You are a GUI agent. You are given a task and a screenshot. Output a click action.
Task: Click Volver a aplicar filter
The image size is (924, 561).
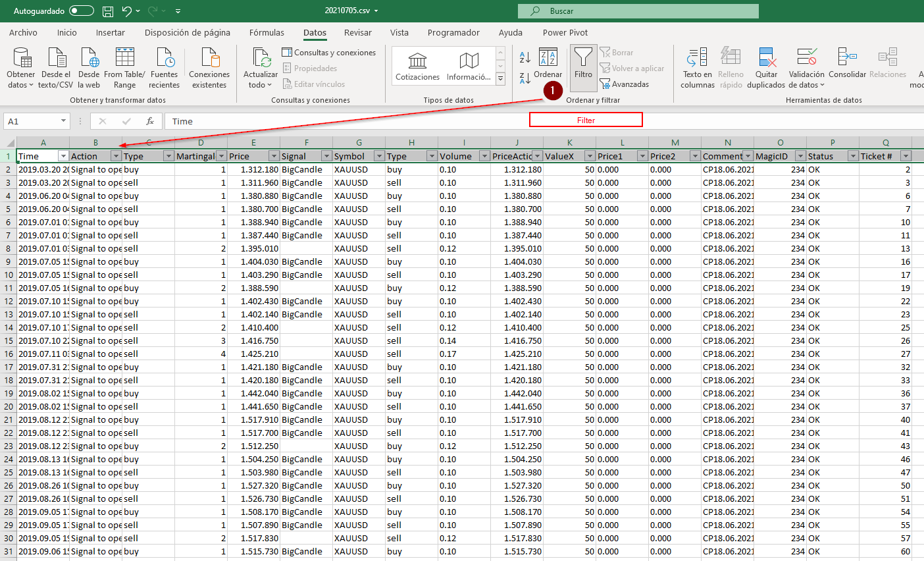pyautogui.click(x=632, y=68)
